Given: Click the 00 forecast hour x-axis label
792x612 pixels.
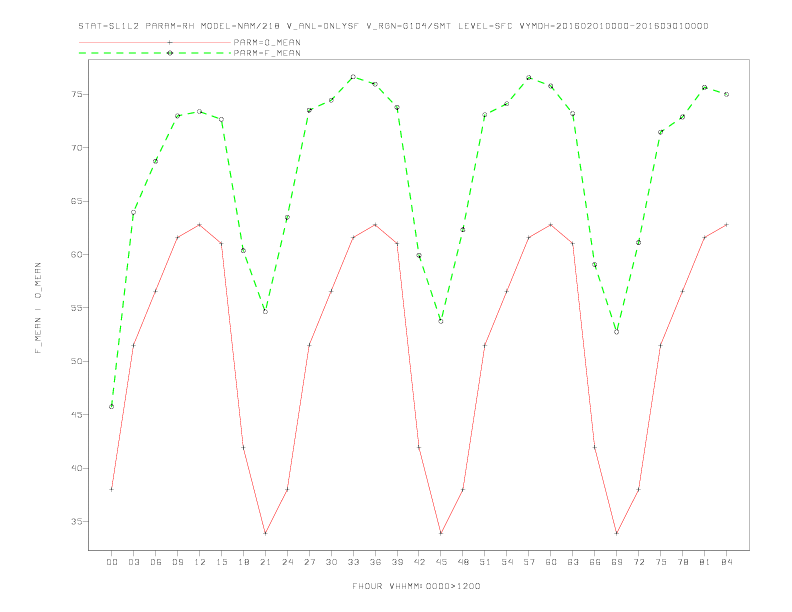Looking at the screenshot, I should (112, 562).
